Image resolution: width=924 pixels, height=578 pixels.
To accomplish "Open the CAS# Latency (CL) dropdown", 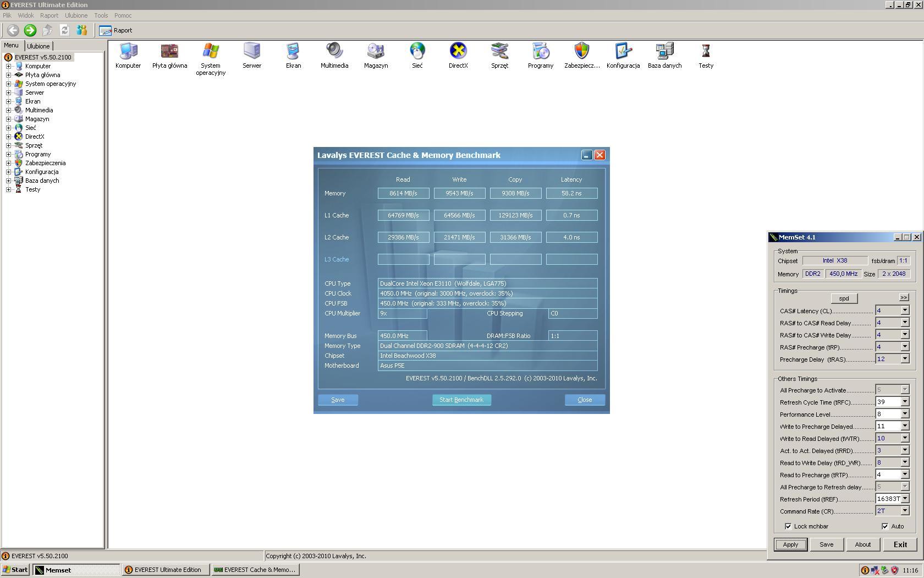I will coord(905,311).
